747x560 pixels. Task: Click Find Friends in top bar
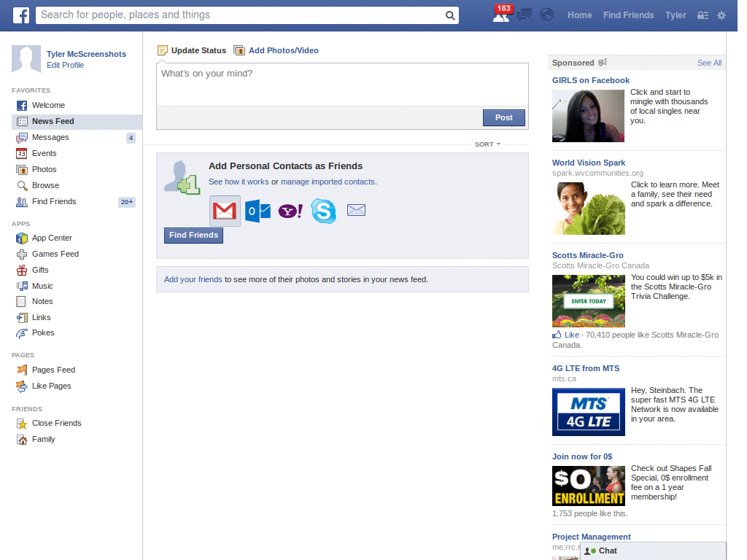628,15
